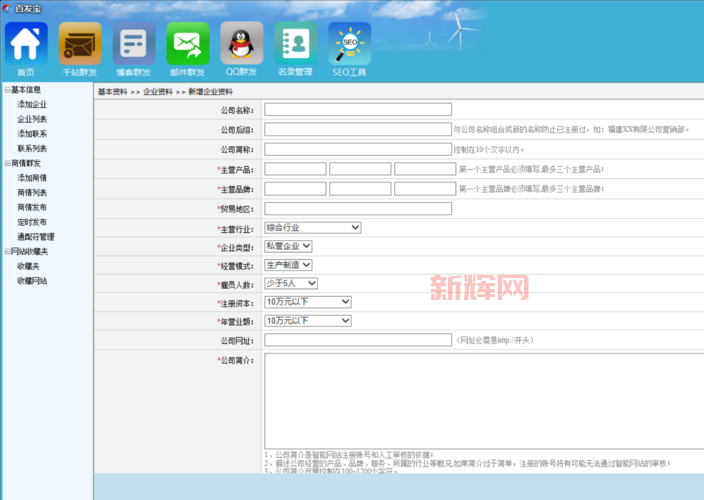Open the 名录管理 address book icon

pos(295,44)
